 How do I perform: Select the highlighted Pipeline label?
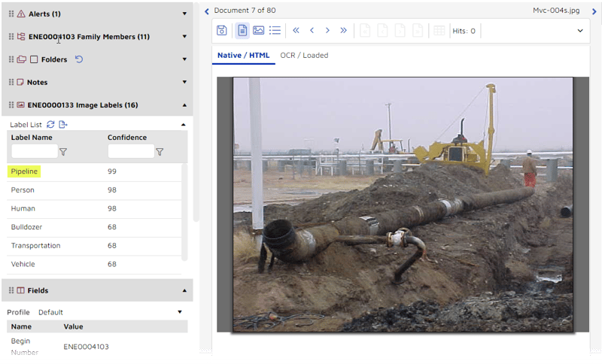point(24,171)
